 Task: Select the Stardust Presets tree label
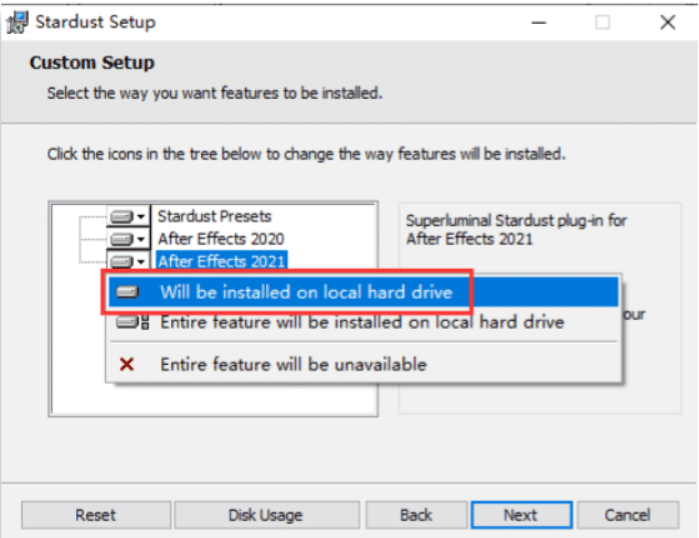click(x=214, y=216)
